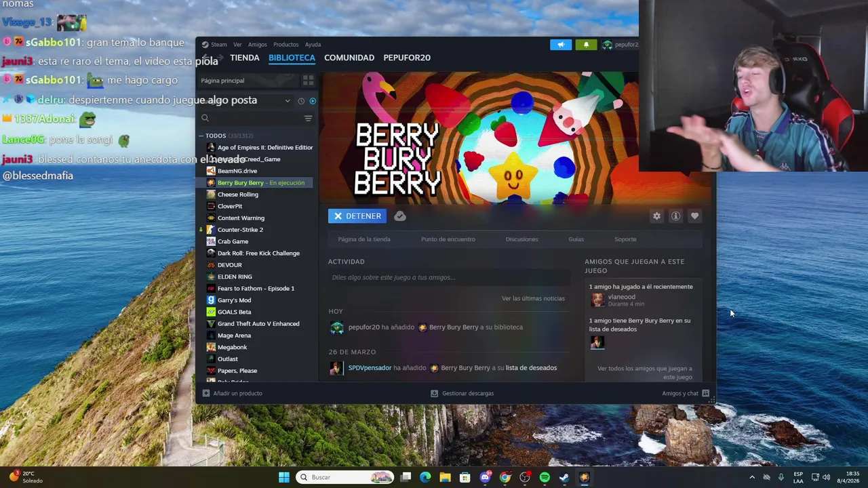Screen dimensions: 868x488
Task: Open the Steam menu in menu bar
Action: pyautogui.click(x=219, y=45)
